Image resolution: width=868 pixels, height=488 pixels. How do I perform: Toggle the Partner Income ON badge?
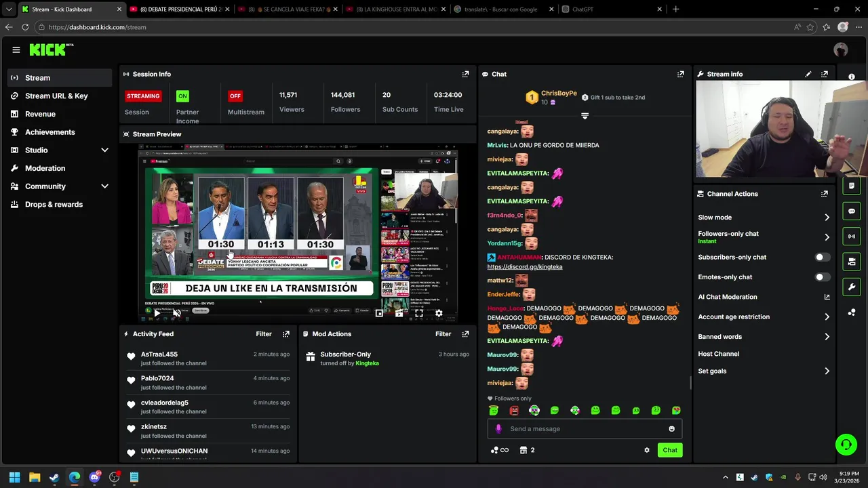tap(182, 96)
